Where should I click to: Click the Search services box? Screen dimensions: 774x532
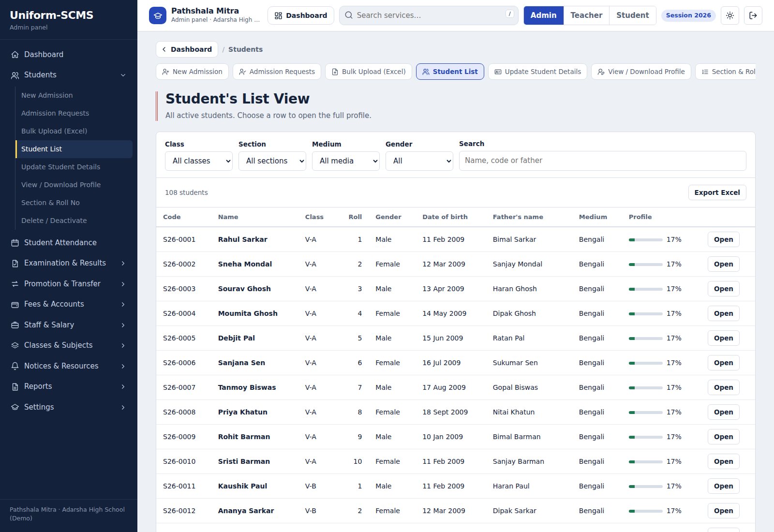pyautogui.click(x=429, y=15)
